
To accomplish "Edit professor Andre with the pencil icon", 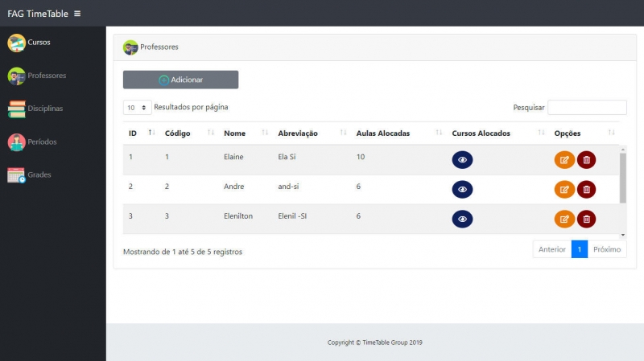I will pos(564,190).
